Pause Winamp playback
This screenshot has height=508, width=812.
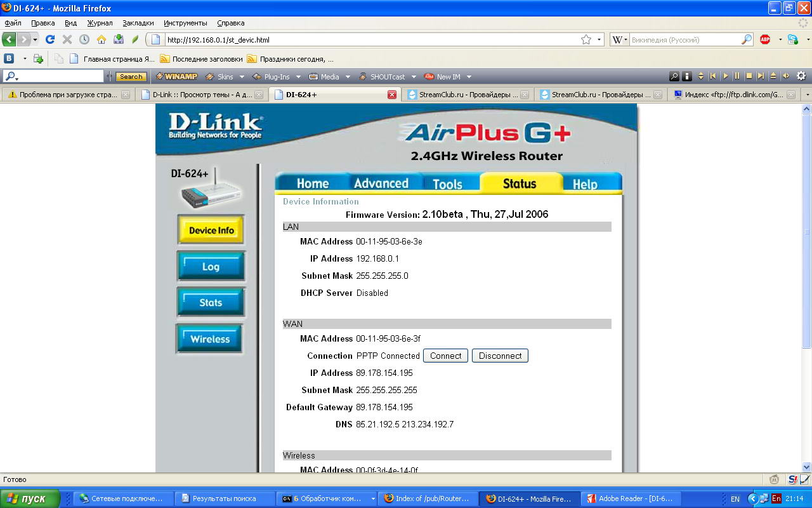(737, 76)
